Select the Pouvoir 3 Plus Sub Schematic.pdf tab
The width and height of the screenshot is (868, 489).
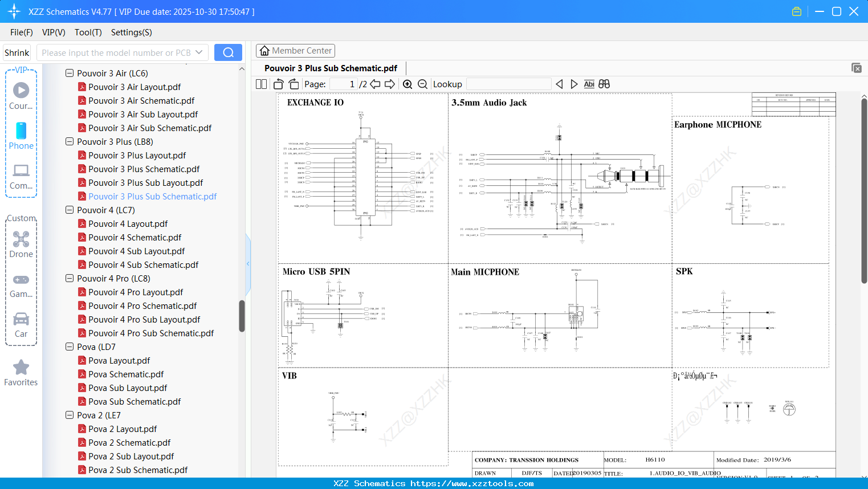click(x=329, y=68)
